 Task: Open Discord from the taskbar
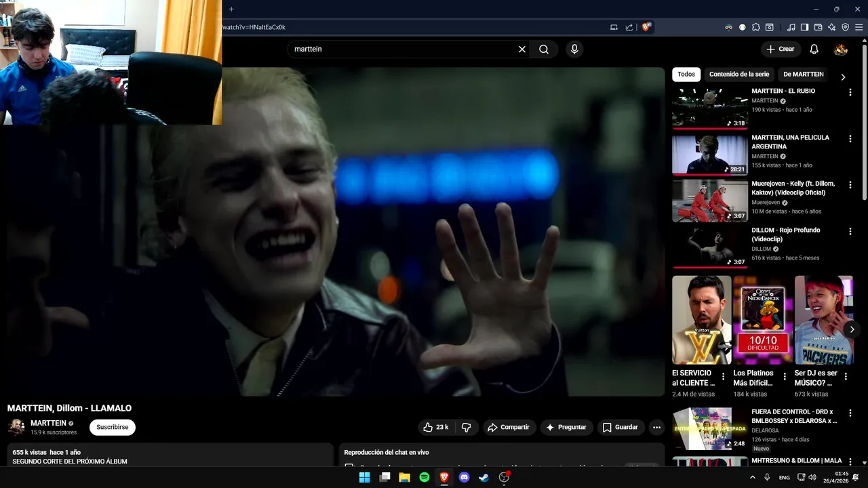(x=464, y=477)
